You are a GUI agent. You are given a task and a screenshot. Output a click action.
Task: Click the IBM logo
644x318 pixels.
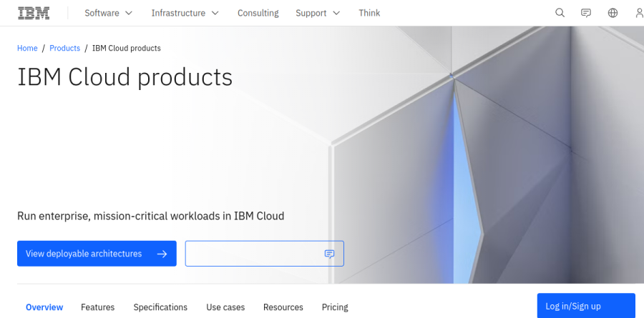coord(34,13)
